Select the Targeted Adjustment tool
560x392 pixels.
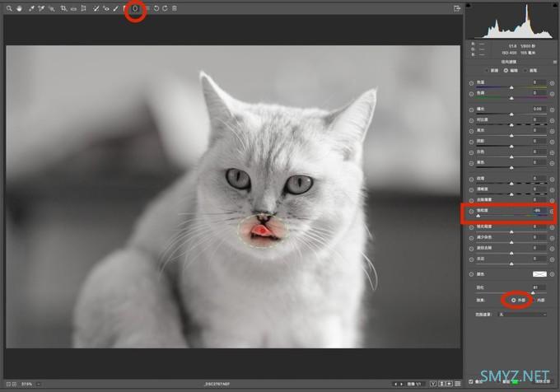tap(51, 8)
